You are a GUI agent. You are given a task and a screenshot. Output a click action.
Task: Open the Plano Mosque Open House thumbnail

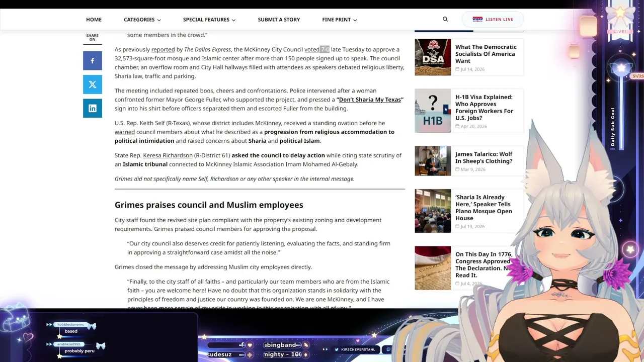click(x=433, y=211)
